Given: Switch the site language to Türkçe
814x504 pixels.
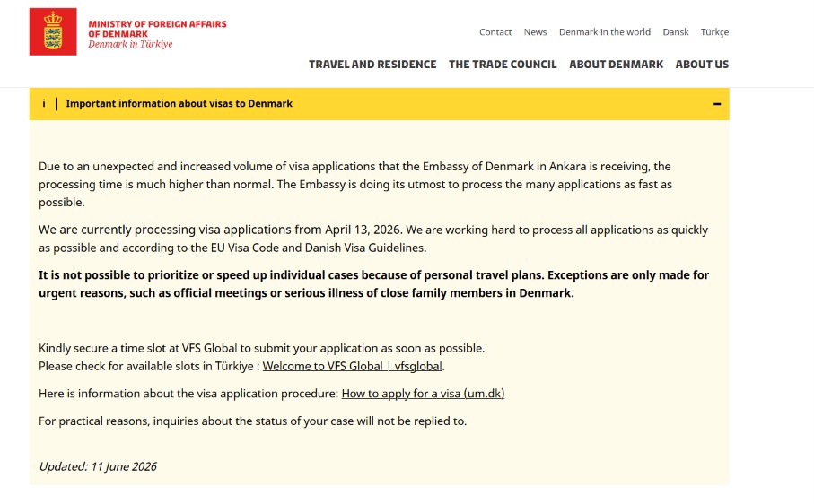Looking at the screenshot, I should coord(715,32).
